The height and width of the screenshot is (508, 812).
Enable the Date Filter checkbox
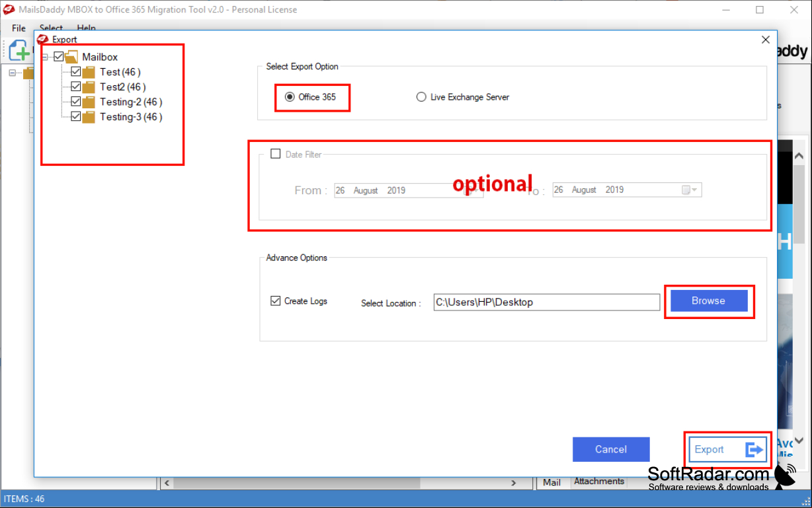coord(276,154)
